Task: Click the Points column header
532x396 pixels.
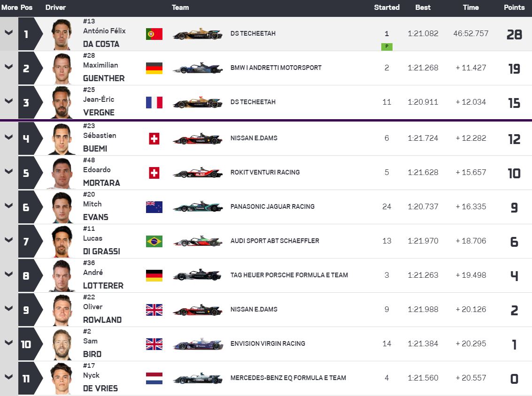Action: (514, 8)
